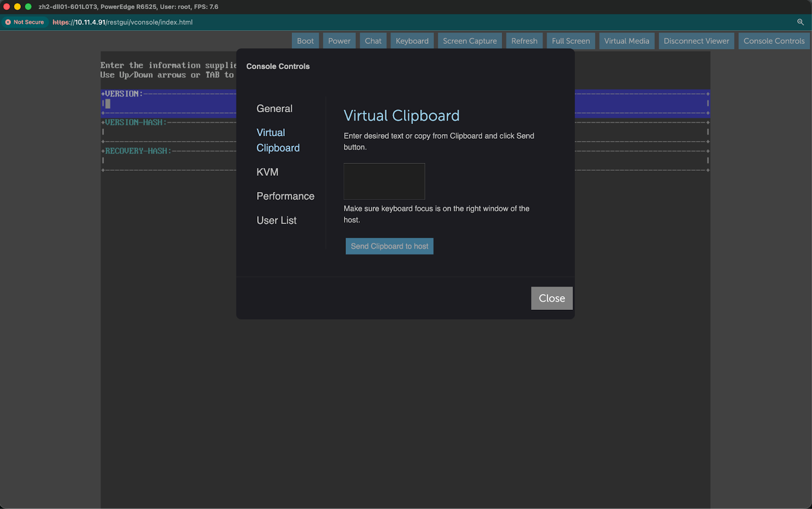Click the Not Secure warning badge

click(x=24, y=22)
